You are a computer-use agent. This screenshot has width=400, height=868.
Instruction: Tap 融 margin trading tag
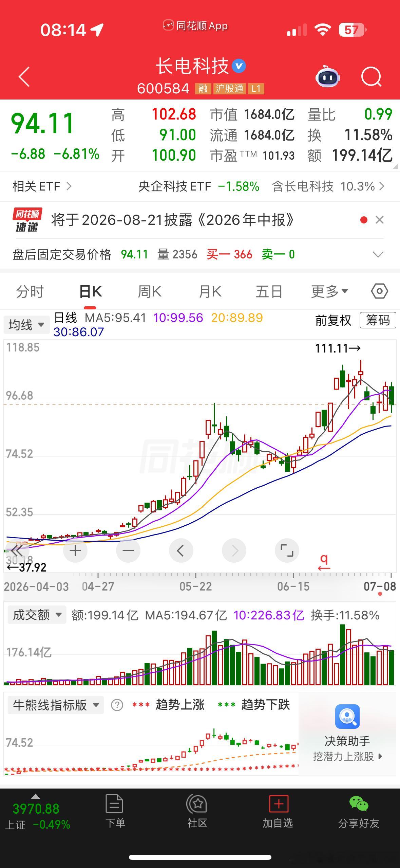203,89
